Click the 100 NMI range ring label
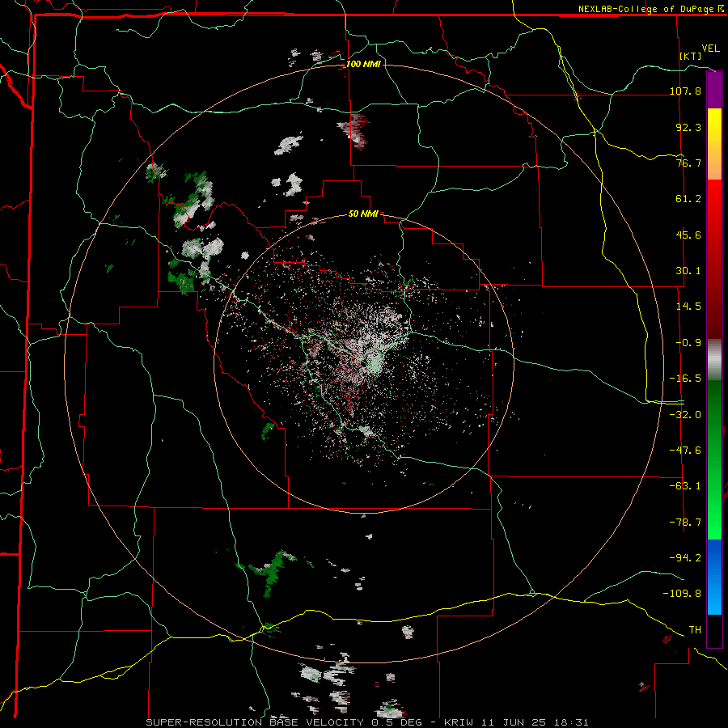This screenshot has width=728, height=728. [x=363, y=64]
